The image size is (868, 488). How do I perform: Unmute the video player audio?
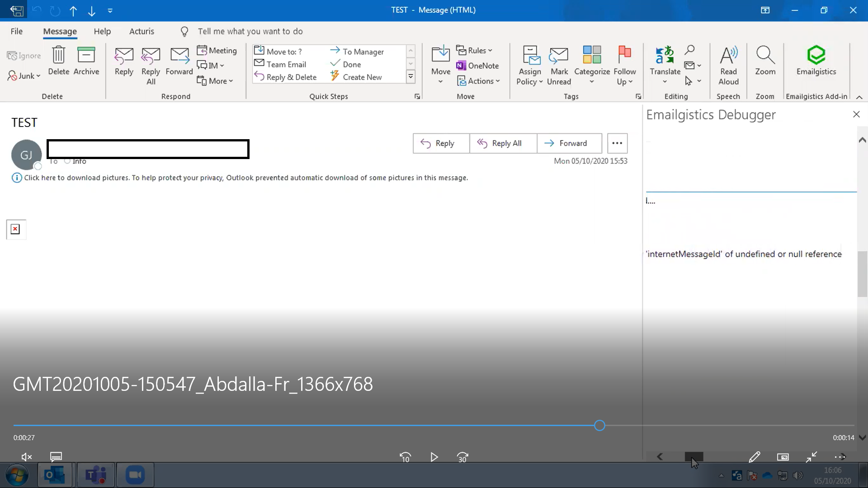26,457
